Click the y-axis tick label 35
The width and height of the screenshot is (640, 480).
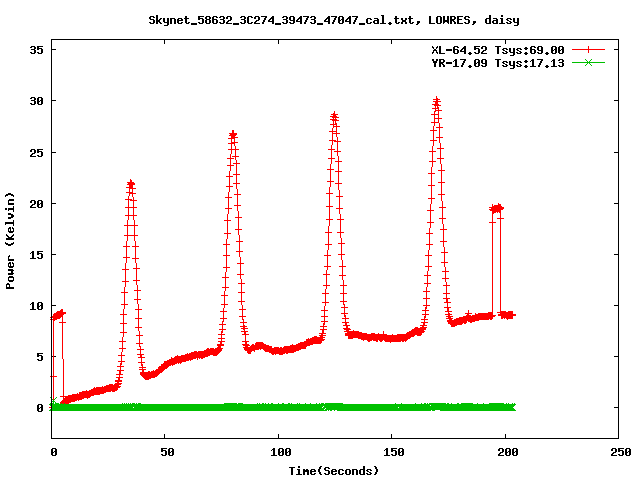tap(36, 50)
